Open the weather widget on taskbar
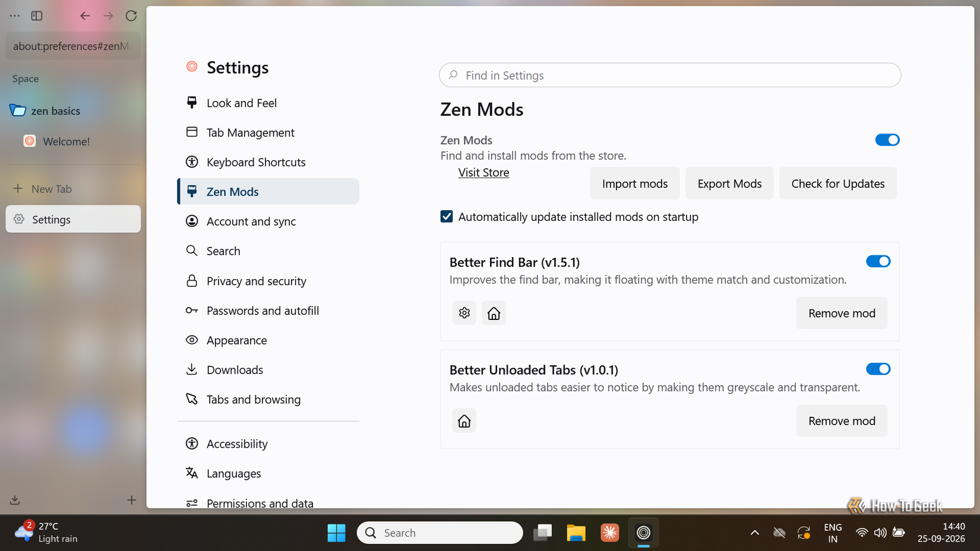This screenshot has width=980, height=551. coord(46,533)
